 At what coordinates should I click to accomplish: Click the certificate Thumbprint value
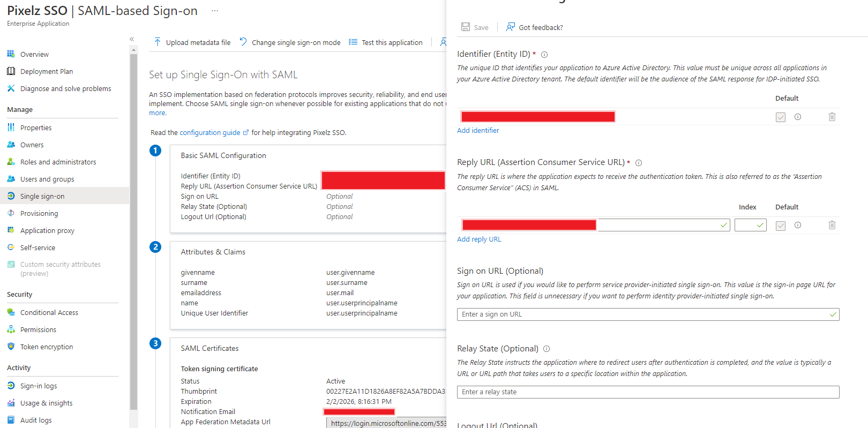click(x=386, y=392)
